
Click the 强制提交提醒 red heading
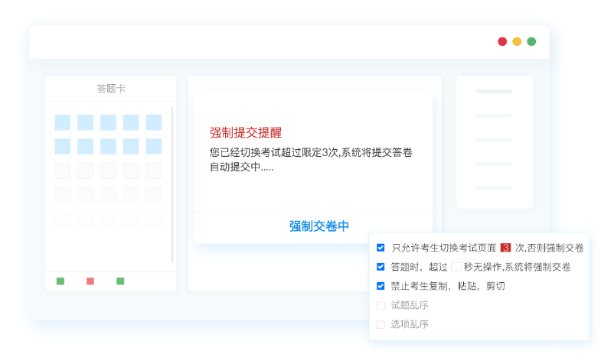[x=246, y=132]
